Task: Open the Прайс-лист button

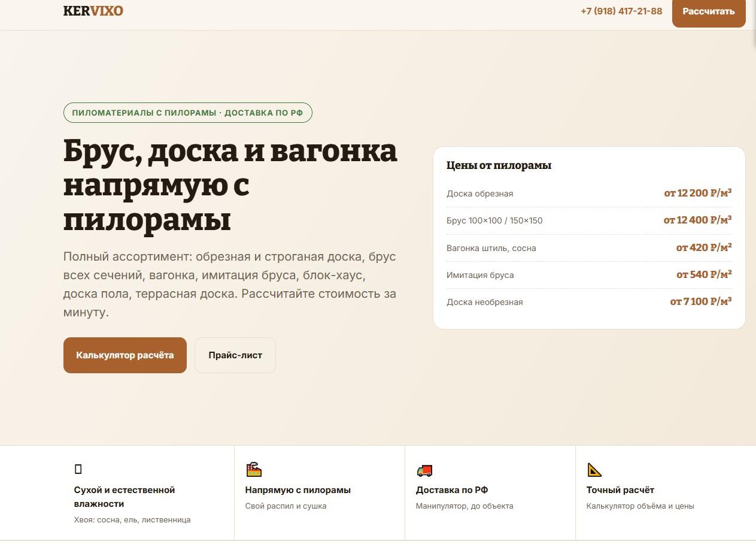Action: coord(235,355)
